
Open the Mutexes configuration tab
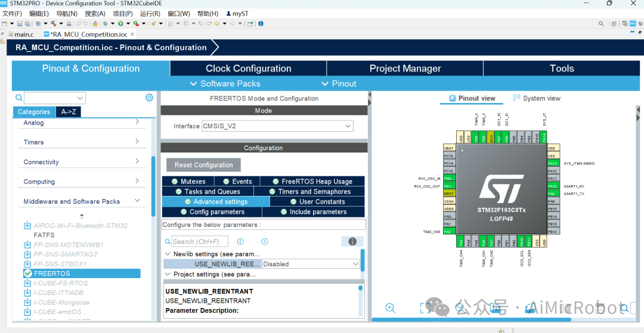click(188, 181)
